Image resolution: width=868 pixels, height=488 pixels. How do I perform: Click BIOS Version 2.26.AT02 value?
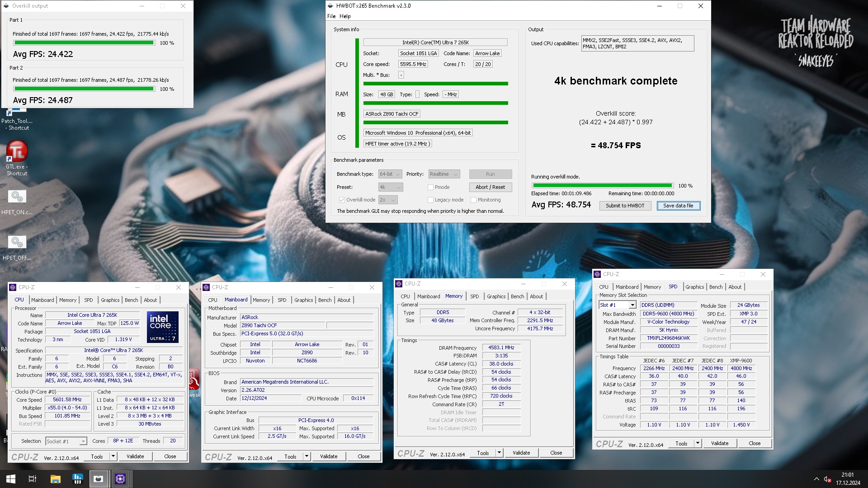pyautogui.click(x=307, y=390)
